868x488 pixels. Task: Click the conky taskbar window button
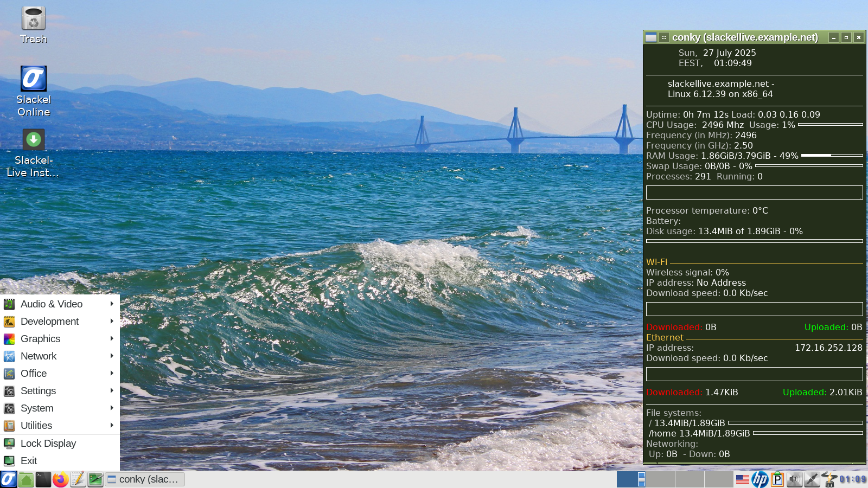tap(145, 479)
